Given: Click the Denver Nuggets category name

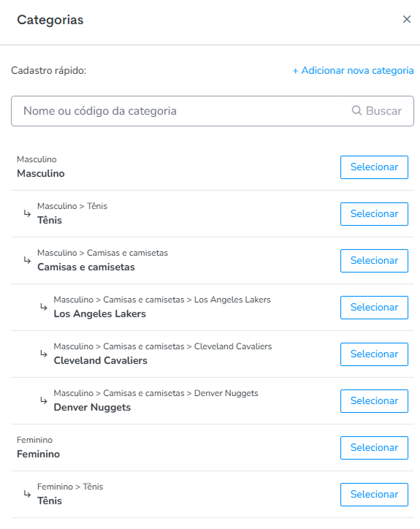Looking at the screenshot, I should (92, 407).
